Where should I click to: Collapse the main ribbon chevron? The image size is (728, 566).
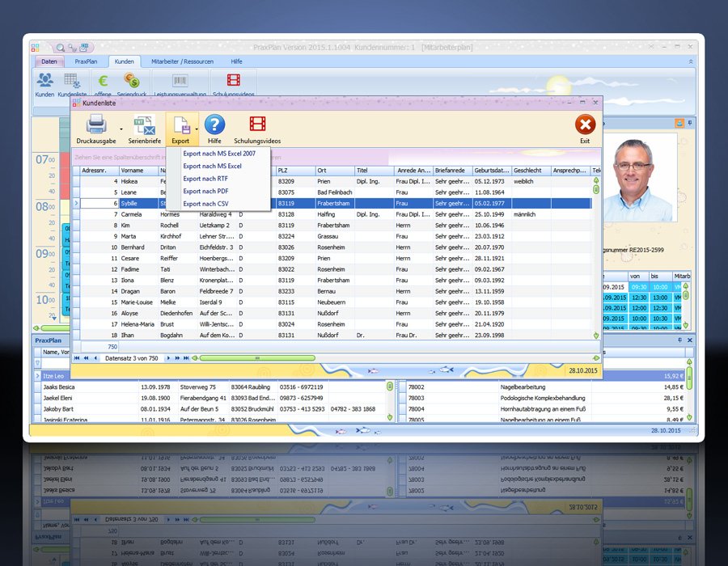pyautogui.click(x=691, y=61)
